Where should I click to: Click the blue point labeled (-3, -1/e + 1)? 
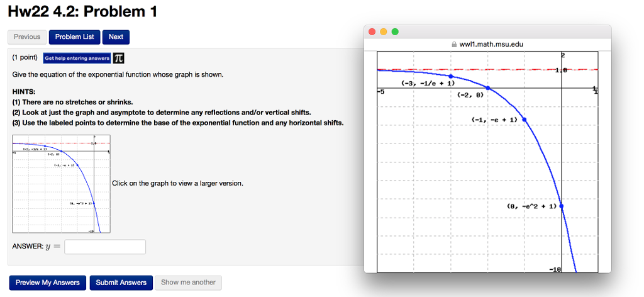451,76
